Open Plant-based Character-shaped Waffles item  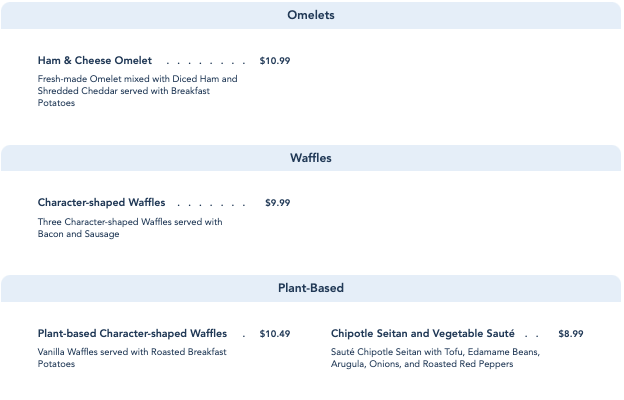(x=132, y=334)
